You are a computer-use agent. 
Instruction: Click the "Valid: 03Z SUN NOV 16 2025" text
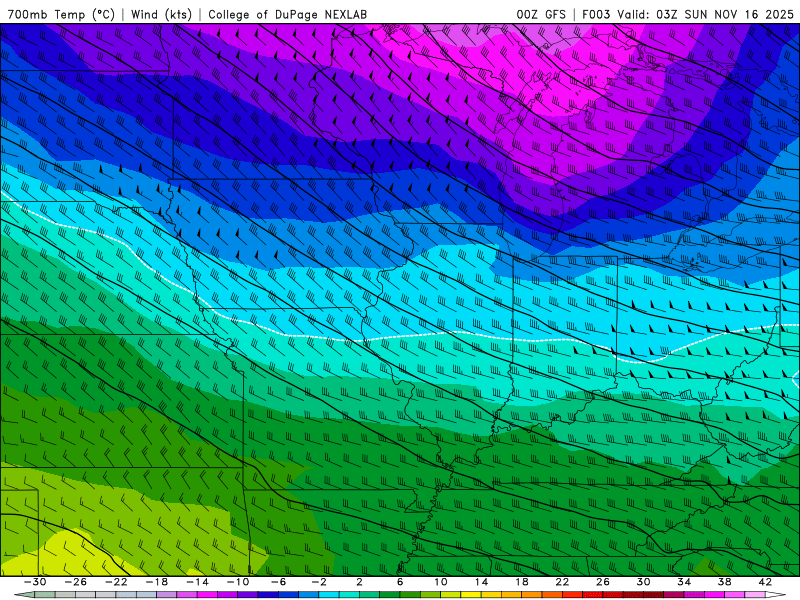click(705, 14)
